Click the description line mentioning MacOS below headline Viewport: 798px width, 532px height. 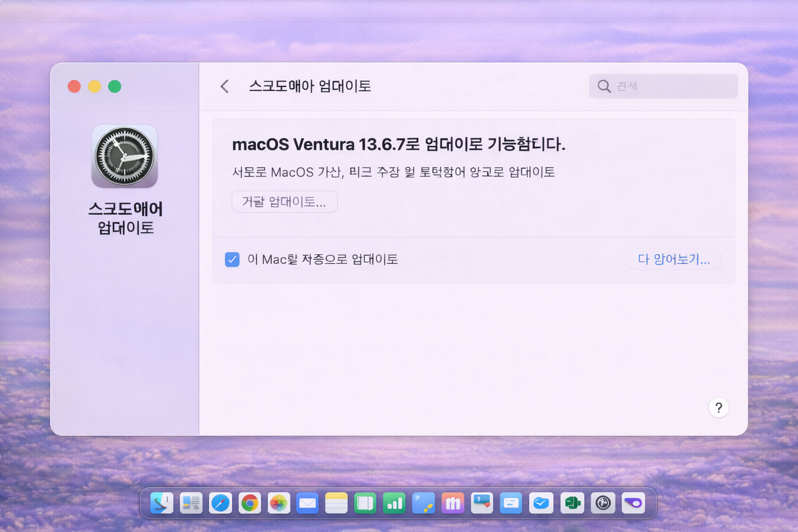click(393, 172)
